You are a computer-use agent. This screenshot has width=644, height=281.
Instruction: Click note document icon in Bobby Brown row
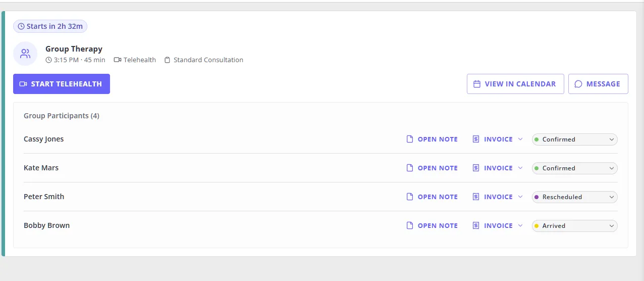pos(410,226)
